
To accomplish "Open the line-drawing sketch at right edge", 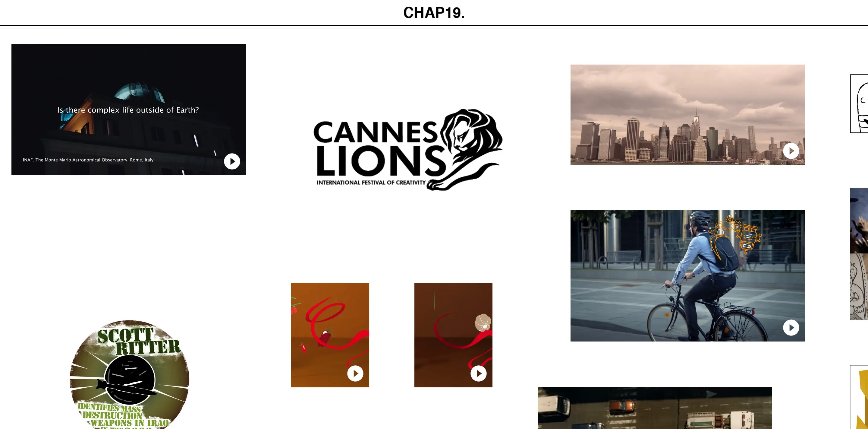I will [859, 103].
